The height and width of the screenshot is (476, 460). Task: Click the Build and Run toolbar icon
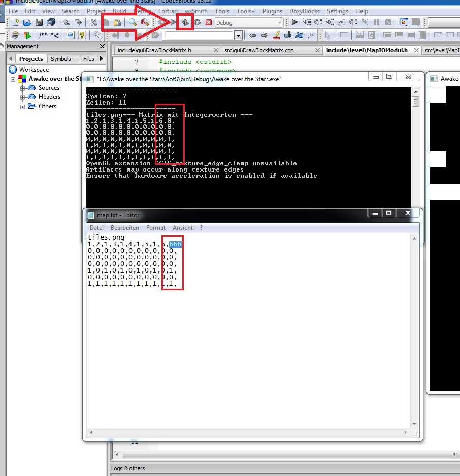[x=186, y=22]
